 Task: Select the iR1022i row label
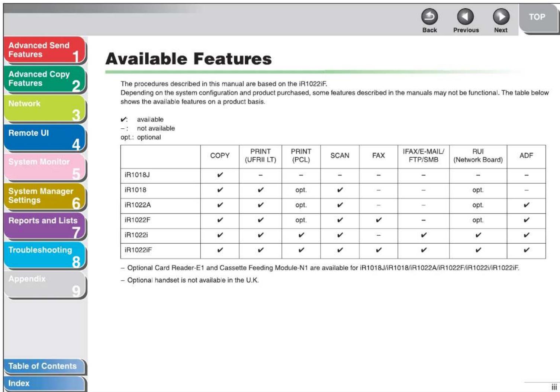click(x=136, y=235)
